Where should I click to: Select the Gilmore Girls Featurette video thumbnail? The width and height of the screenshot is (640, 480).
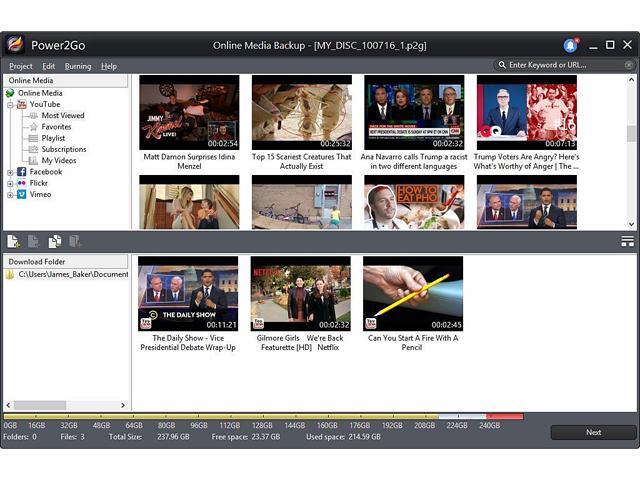click(300, 294)
